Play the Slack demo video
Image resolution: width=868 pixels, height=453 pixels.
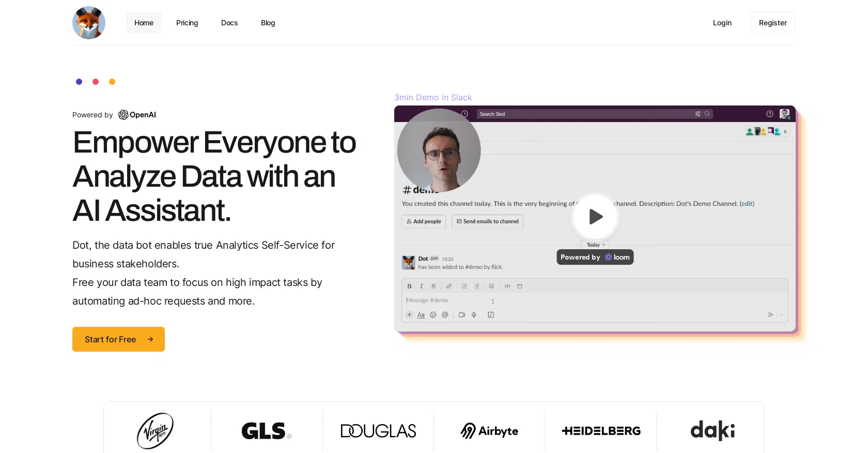(595, 217)
